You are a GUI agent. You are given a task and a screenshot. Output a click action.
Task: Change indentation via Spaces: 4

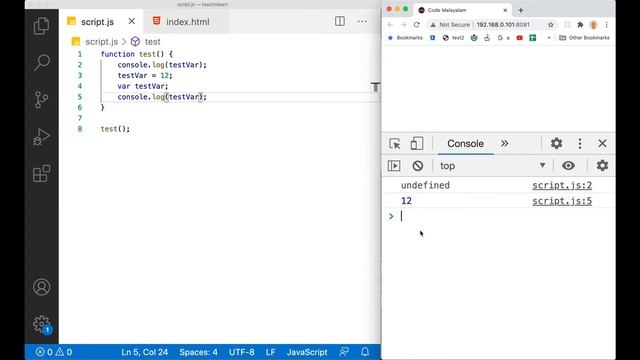(x=198, y=352)
